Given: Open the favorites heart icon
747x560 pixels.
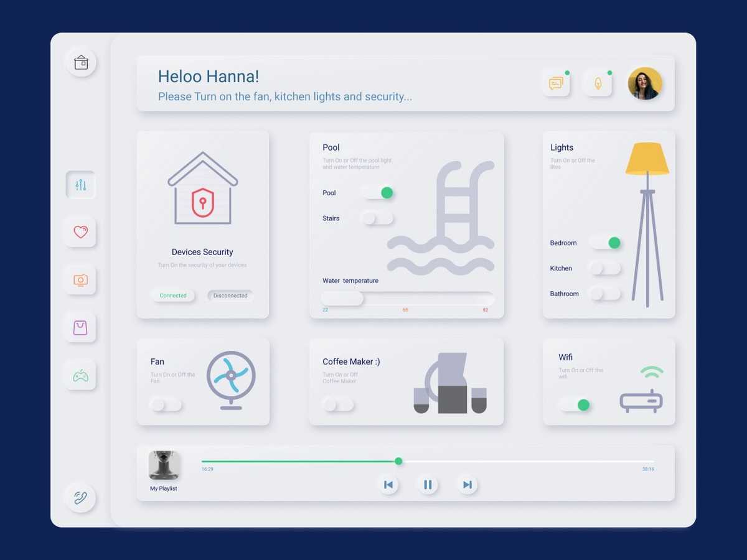Looking at the screenshot, I should (80, 232).
